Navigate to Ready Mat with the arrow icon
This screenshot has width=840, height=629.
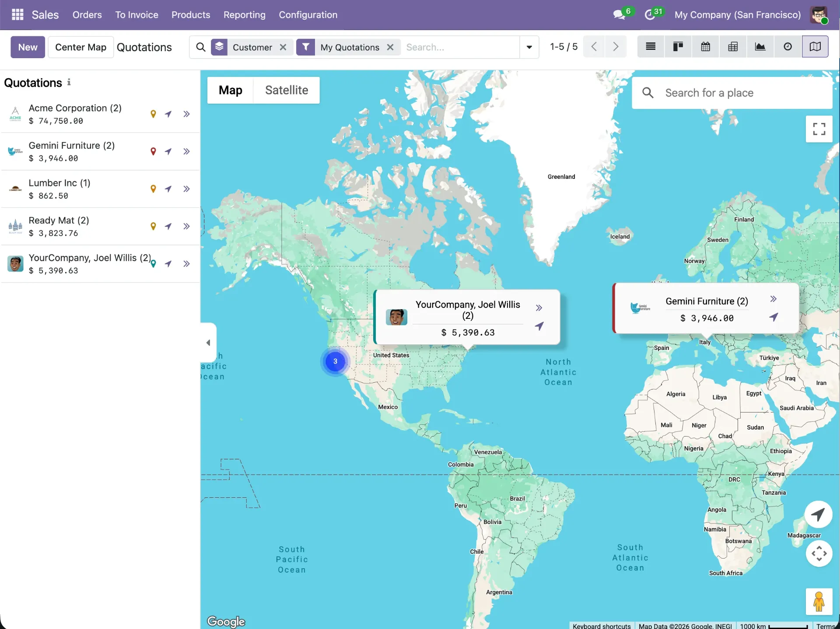pos(168,227)
